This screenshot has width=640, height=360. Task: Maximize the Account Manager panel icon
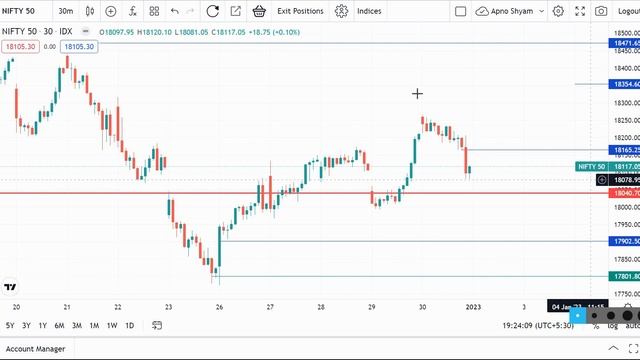point(633,349)
